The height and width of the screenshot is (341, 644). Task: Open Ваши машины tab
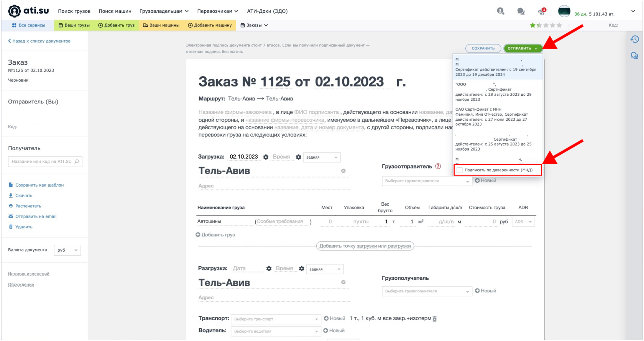(x=161, y=25)
